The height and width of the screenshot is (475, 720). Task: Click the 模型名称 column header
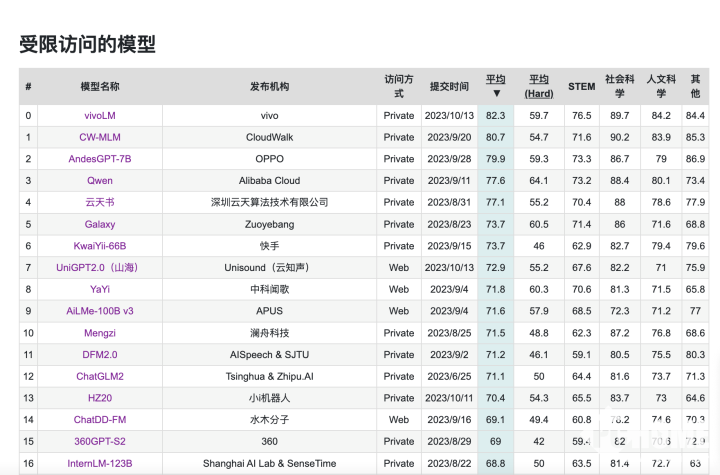tap(100, 86)
